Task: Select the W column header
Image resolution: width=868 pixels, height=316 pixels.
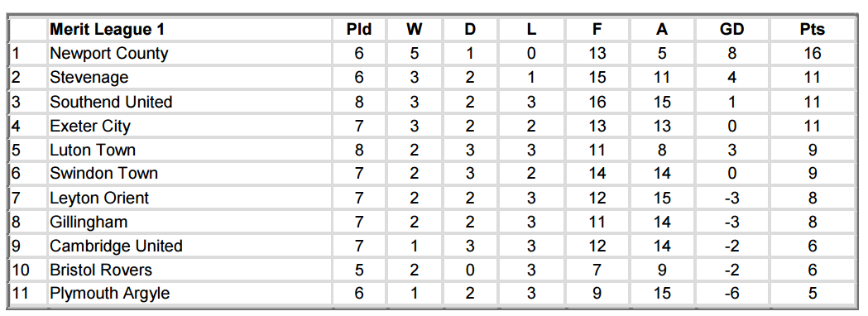Action: (414, 29)
